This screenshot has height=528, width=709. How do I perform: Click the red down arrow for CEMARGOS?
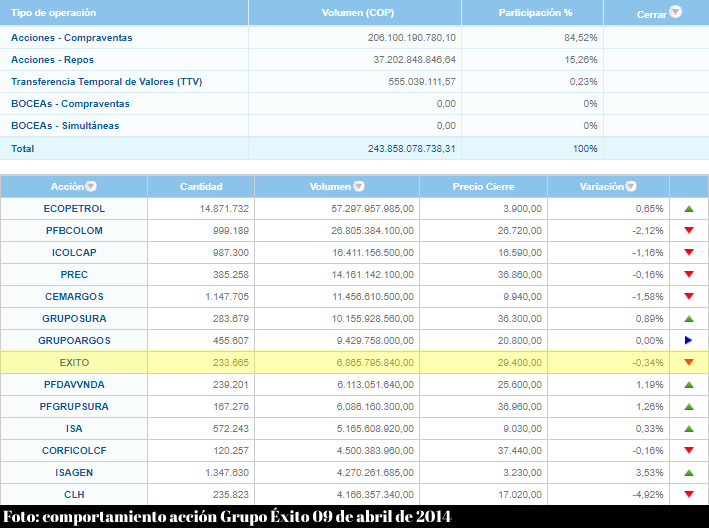click(688, 297)
